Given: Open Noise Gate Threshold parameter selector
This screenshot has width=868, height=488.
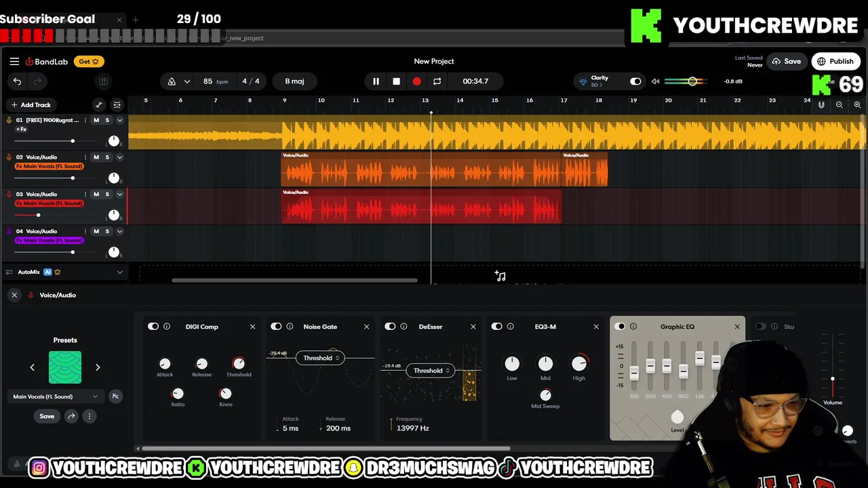Looking at the screenshot, I should click(x=321, y=358).
